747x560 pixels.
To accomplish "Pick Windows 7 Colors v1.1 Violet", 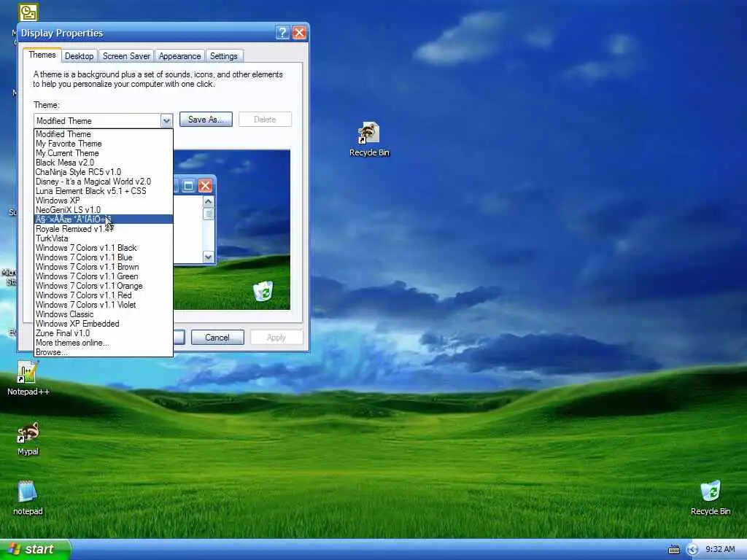I will pos(104,305).
